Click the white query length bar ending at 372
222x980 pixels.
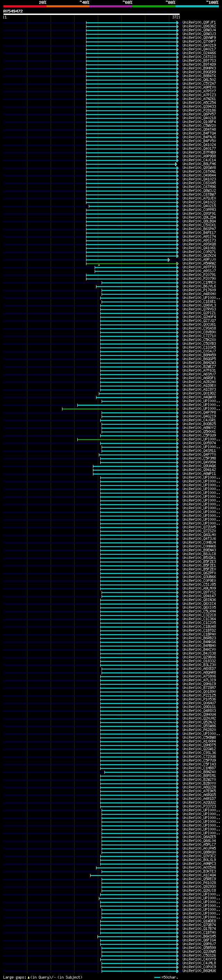(x=92, y=14)
